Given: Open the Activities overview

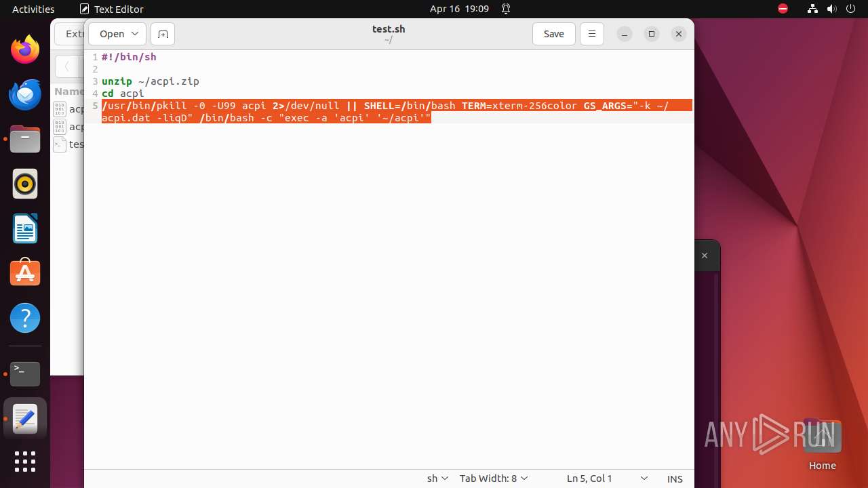Looking at the screenshot, I should pyautogui.click(x=33, y=9).
